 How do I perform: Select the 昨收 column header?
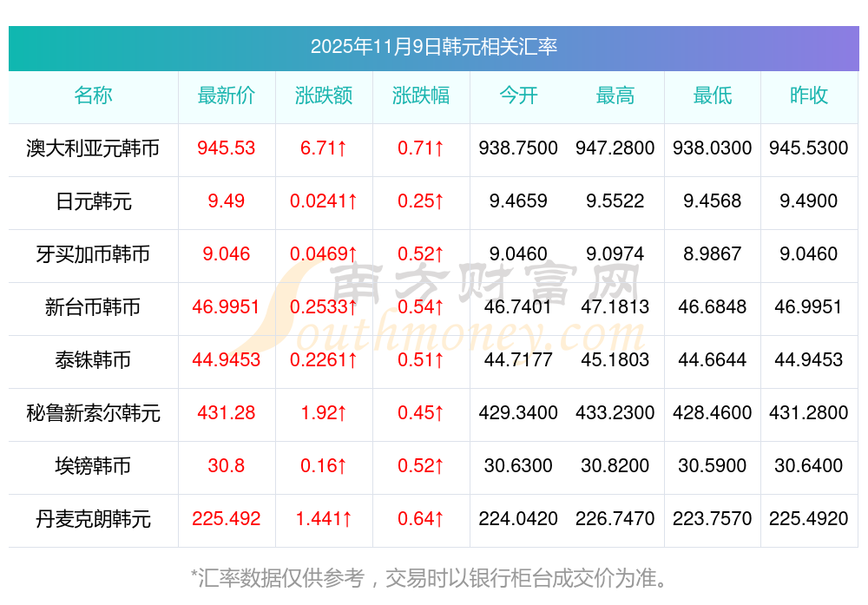[809, 95]
